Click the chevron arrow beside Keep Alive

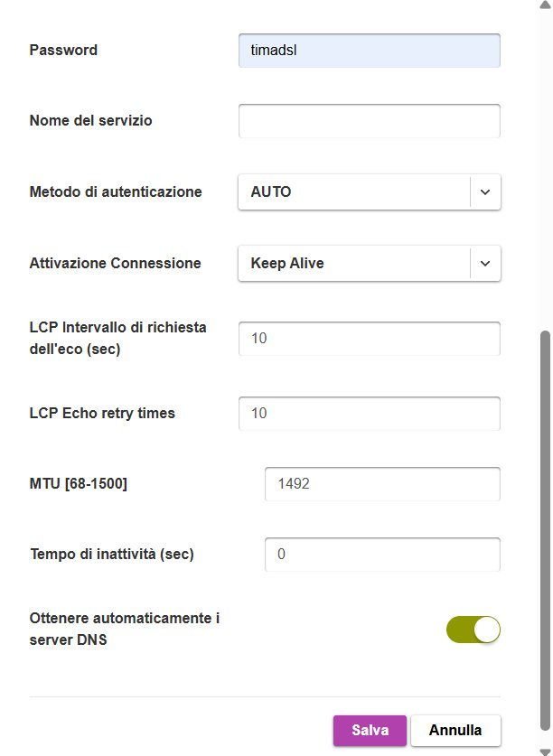tap(485, 264)
